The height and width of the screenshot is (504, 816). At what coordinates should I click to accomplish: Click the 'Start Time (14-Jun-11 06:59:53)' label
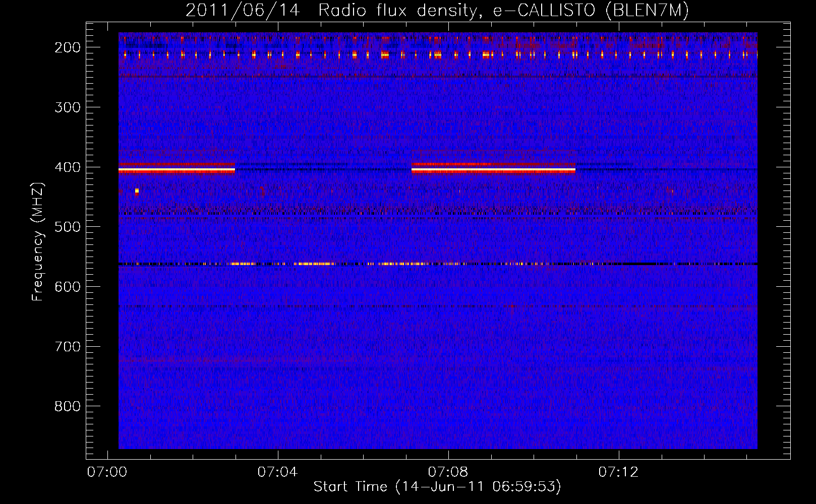437,487
